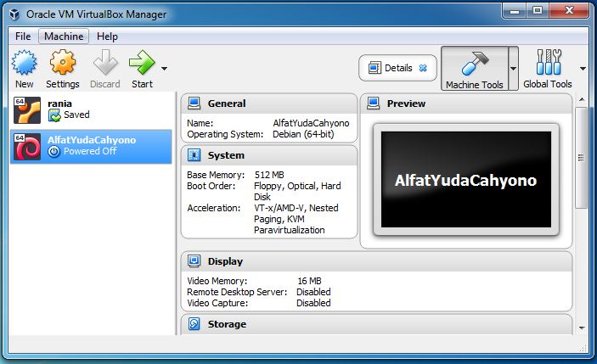Click the Machine Tools hammer icon
This screenshot has height=364, width=597.
pos(475,63)
